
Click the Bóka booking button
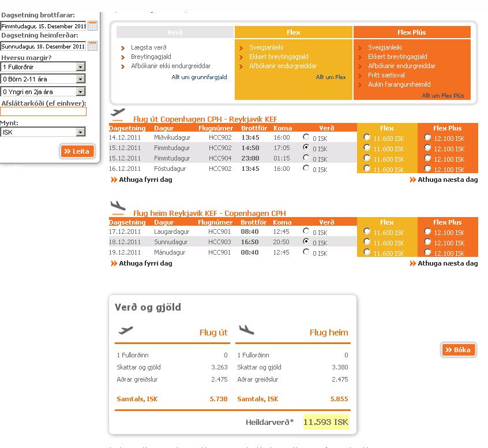tap(459, 350)
